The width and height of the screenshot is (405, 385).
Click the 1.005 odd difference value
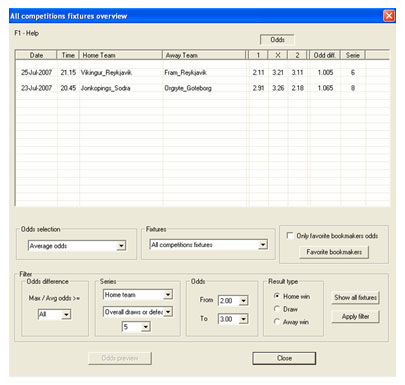tap(325, 72)
